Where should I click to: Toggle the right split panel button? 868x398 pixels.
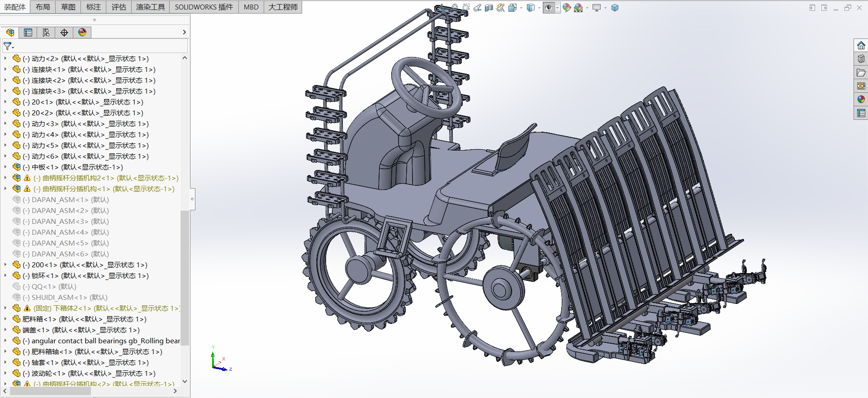pyautogui.click(x=824, y=8)
